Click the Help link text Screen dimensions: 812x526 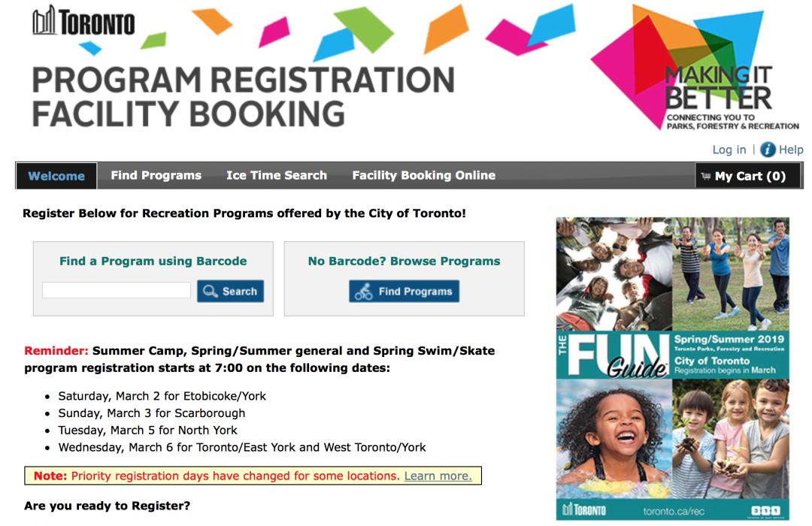(791, 150)
